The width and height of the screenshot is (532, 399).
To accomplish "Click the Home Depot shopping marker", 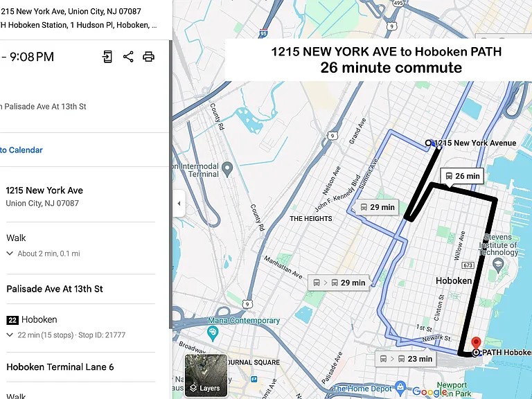I will click(400, 387).
